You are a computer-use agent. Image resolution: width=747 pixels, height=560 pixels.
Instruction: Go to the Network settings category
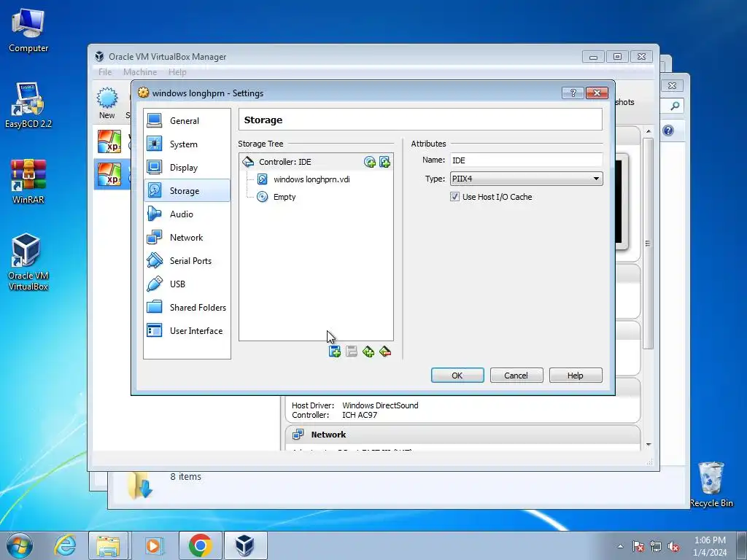(187, 237)
